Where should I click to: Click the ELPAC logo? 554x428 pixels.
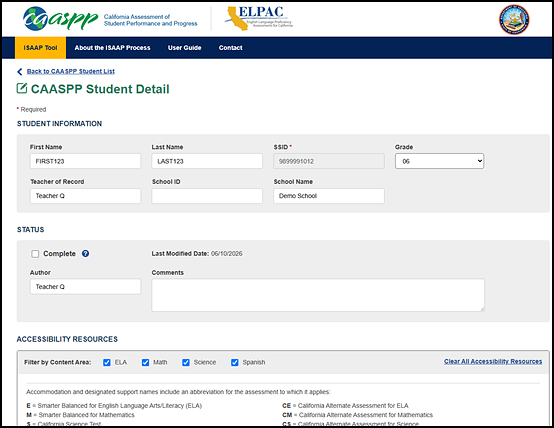pos(258,18)
